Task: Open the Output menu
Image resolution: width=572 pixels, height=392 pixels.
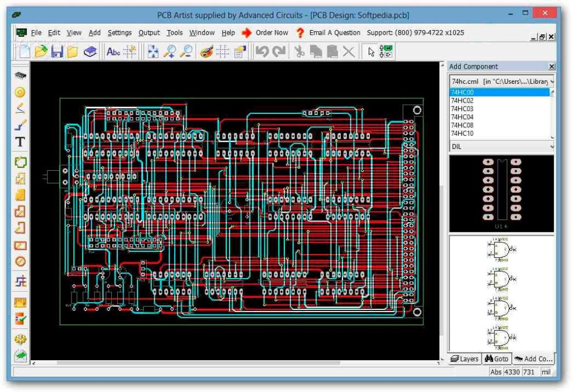Action: click(x=149, y=33)
